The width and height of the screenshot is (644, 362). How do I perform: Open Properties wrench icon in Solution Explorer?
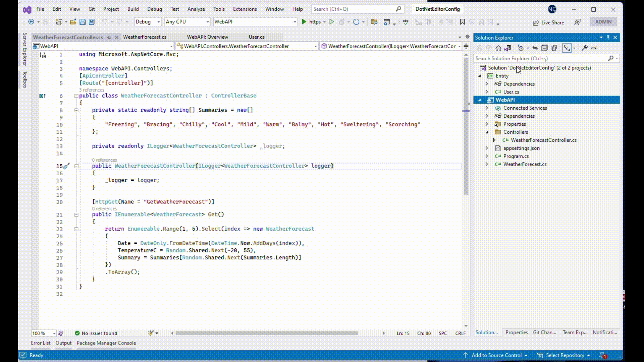[x=585, y=48]
